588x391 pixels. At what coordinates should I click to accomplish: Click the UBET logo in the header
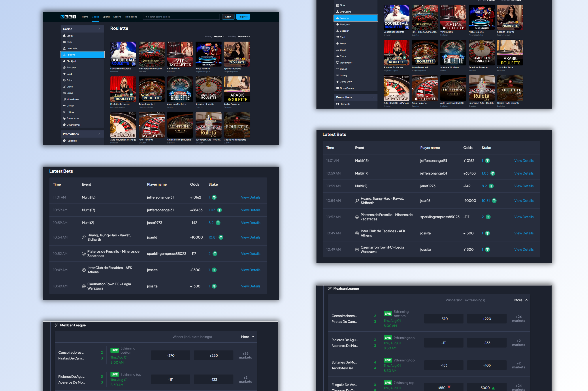click(x=68, y=17)
